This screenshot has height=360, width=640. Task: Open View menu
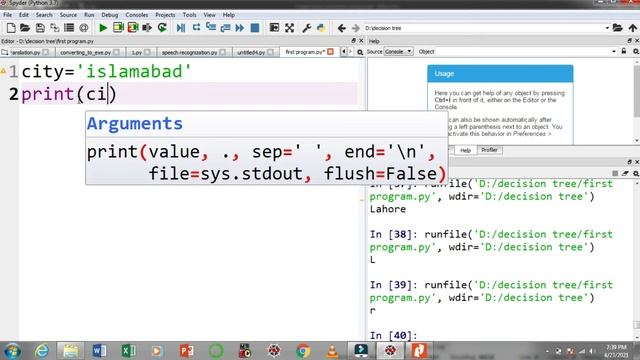209,15
